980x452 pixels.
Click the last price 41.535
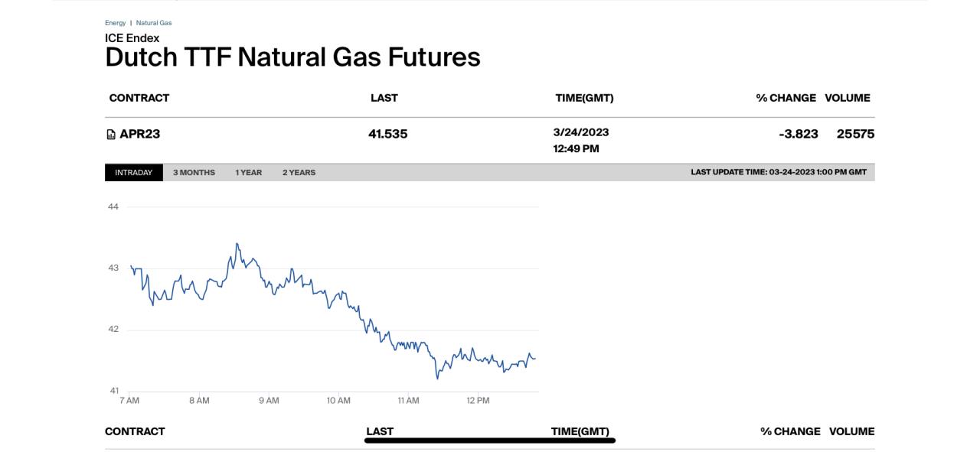[388, 134]
